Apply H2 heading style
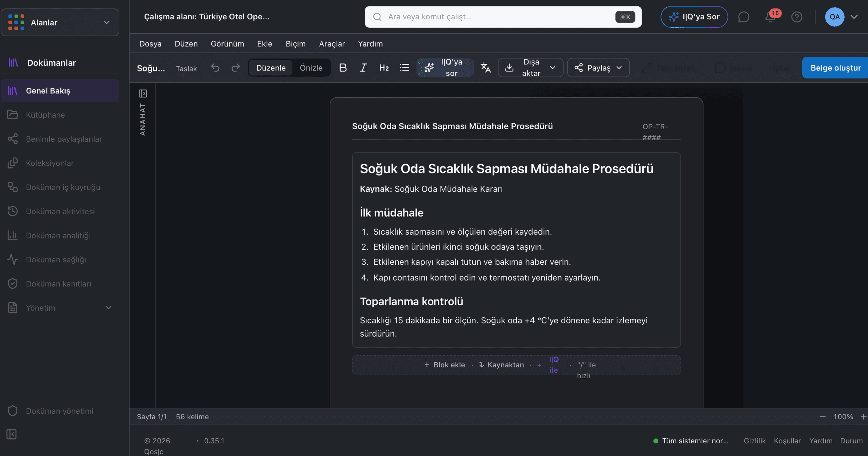The width and height of the screenshot is (868, 456). pyautogui.click(x=384, y=68)
